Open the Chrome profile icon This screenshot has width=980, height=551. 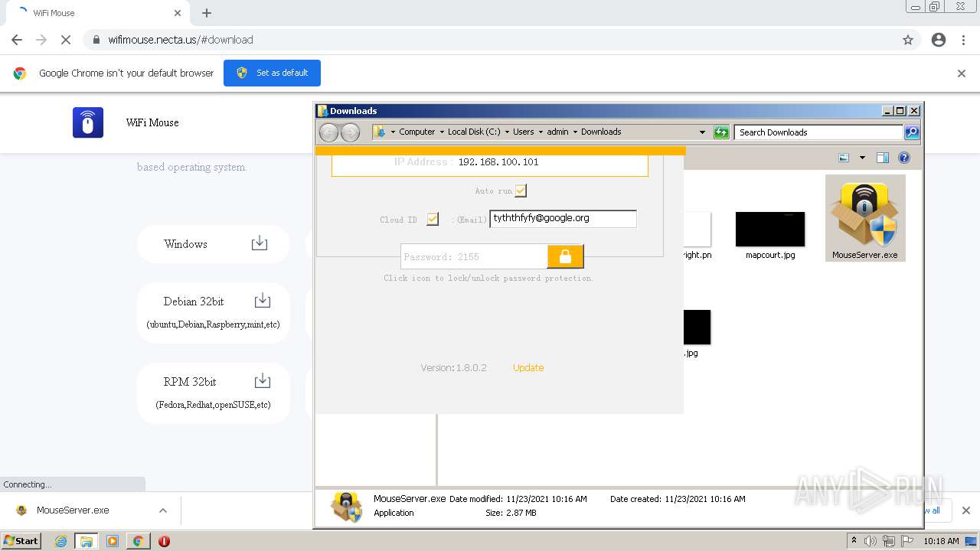(939, 40)
